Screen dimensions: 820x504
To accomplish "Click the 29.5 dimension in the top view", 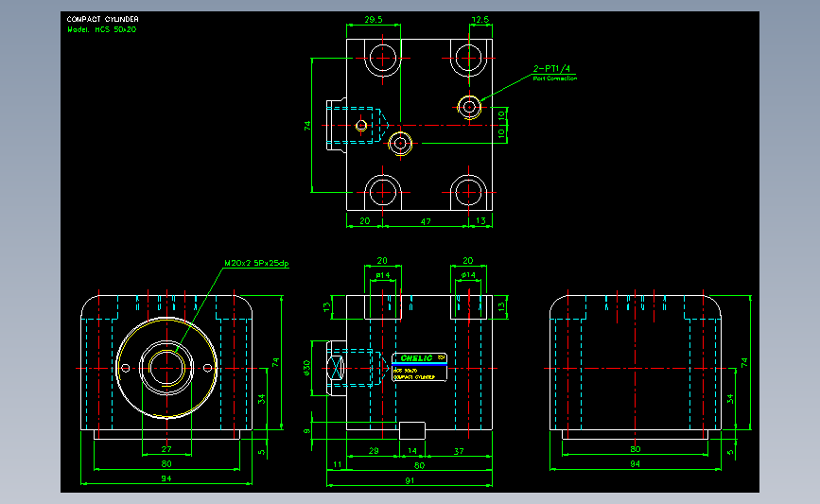I will (x=374, y=19).
